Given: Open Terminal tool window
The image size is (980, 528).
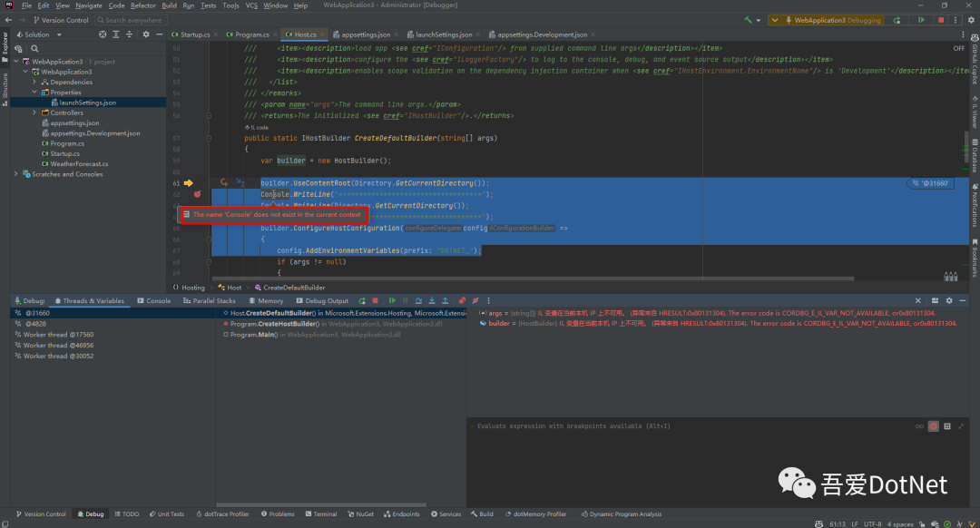Looking at the screenshot, I should (321, 513).
